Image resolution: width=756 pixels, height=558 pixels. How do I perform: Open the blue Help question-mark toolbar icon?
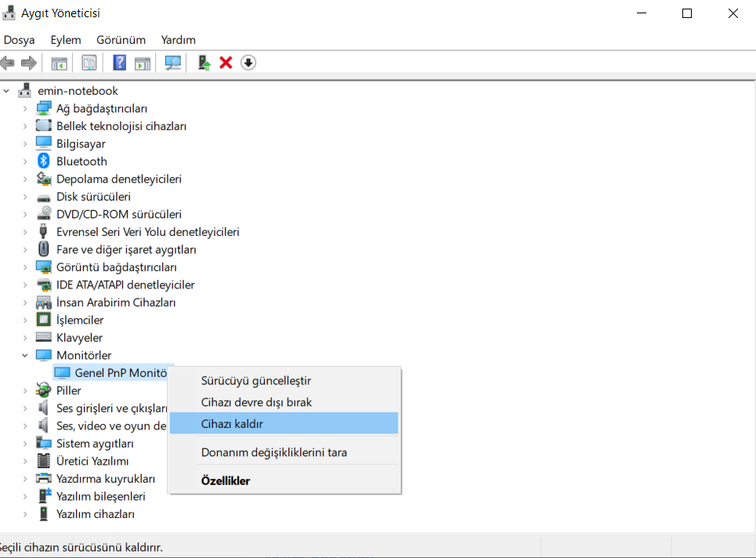[x=119, y=63]
